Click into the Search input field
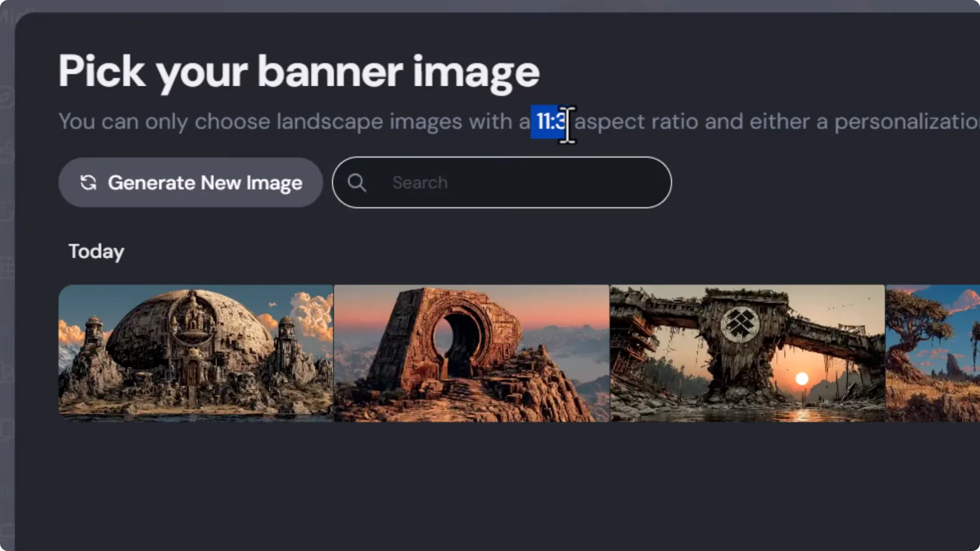The width and height of the screenshot is (980, 551). 510,182
